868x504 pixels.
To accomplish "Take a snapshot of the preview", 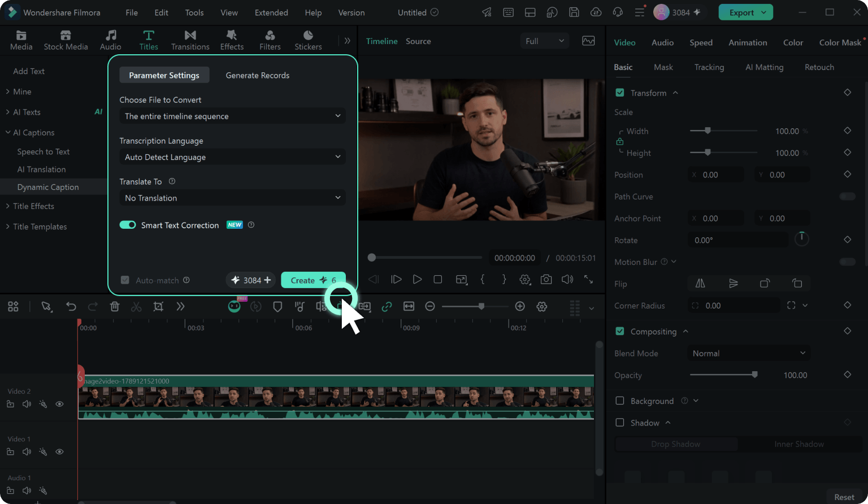I will (546, 279).
